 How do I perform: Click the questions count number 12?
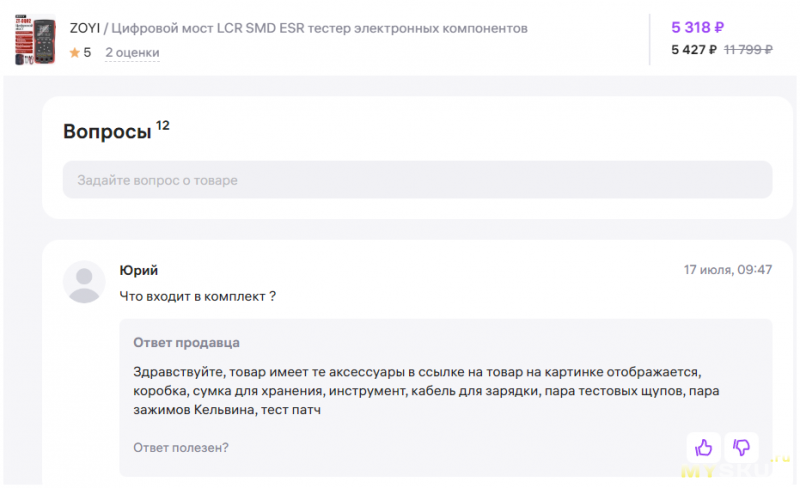[x=163, y=125]
